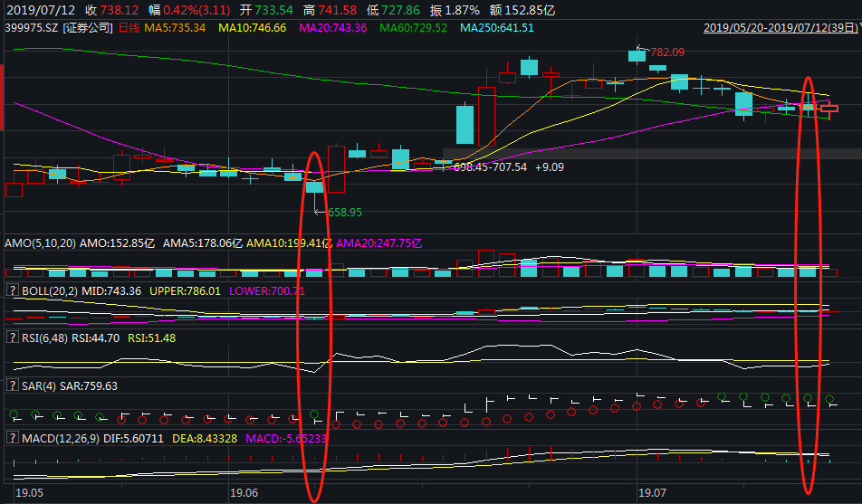Click the 19.07 time axis label
The width and height of the screenshot is (862, 504).
tap(652, 492)
